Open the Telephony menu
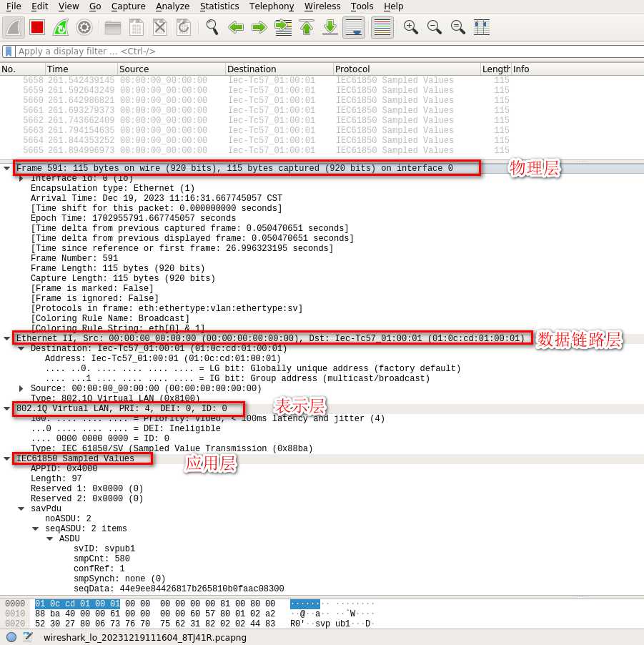The height and width of the screenshot is (645, 644). 272,6
